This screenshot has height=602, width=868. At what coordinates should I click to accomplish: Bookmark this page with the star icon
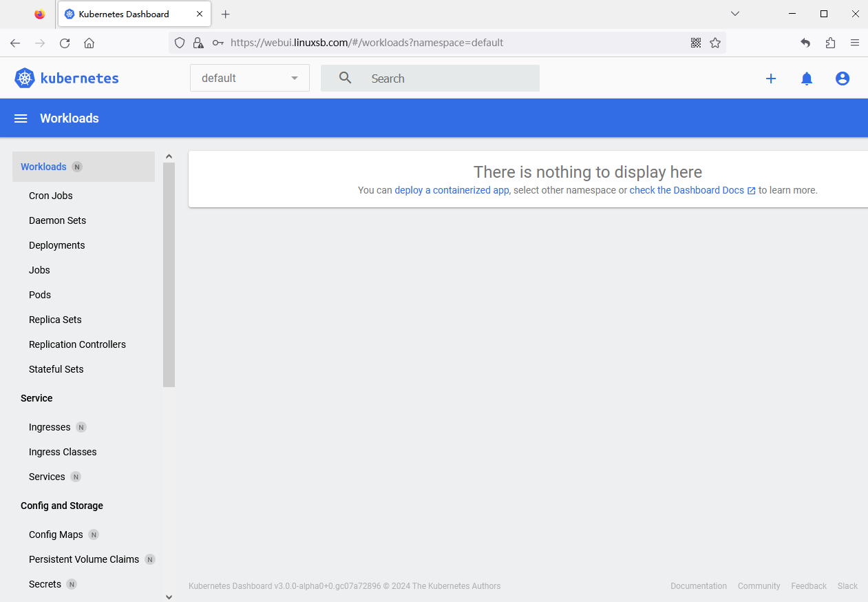tap(715, 43)
